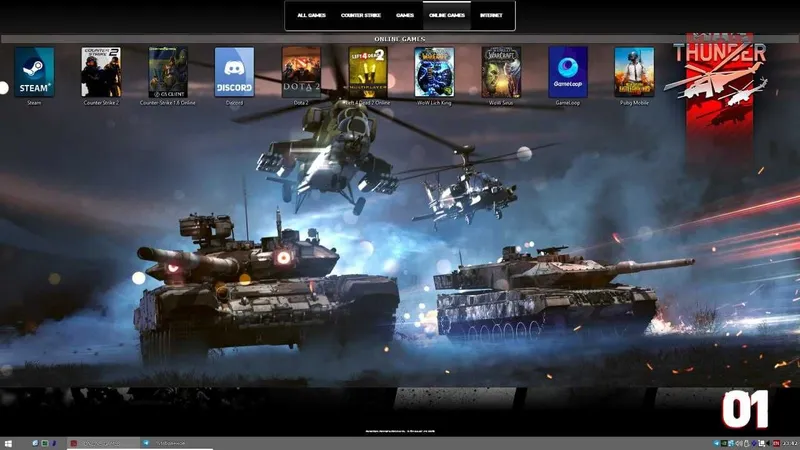
Task: Show the system tray clock
Action: tap(790, 443)
